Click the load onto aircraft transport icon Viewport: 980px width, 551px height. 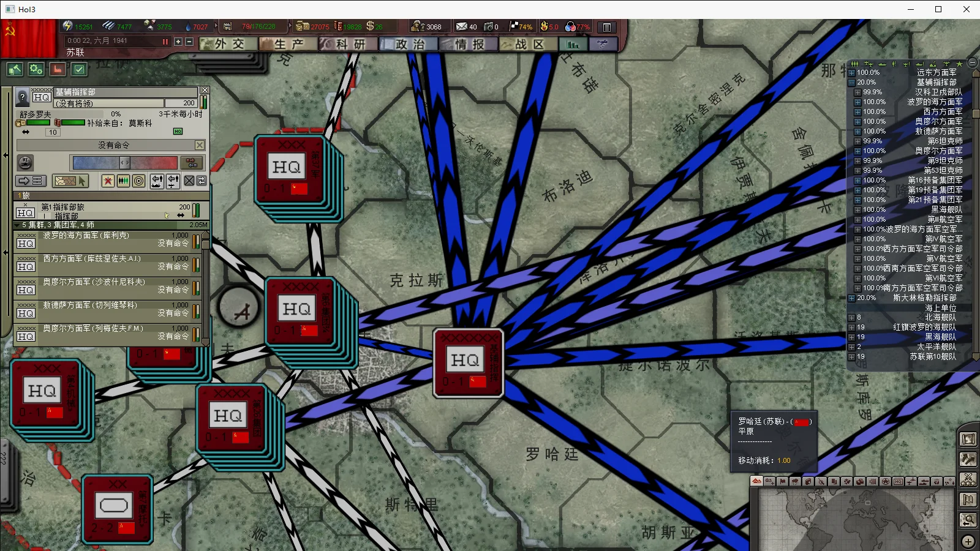[x=173, y=181]
